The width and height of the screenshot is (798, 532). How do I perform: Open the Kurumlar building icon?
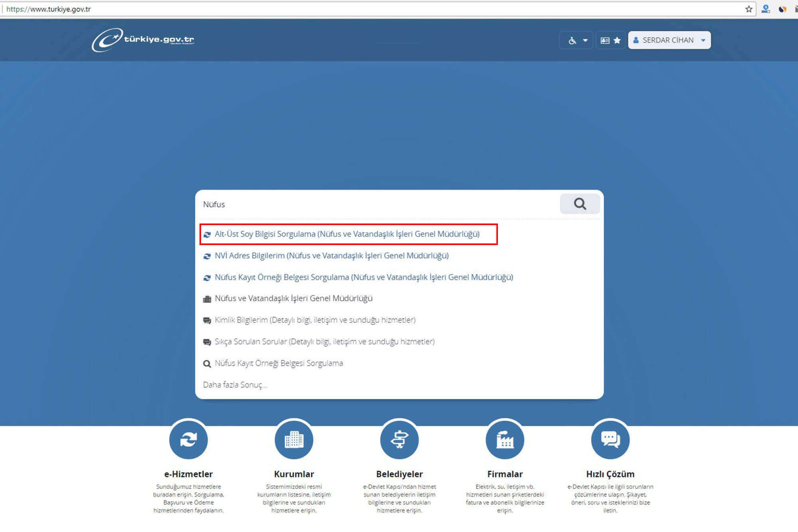coord(294,439)
